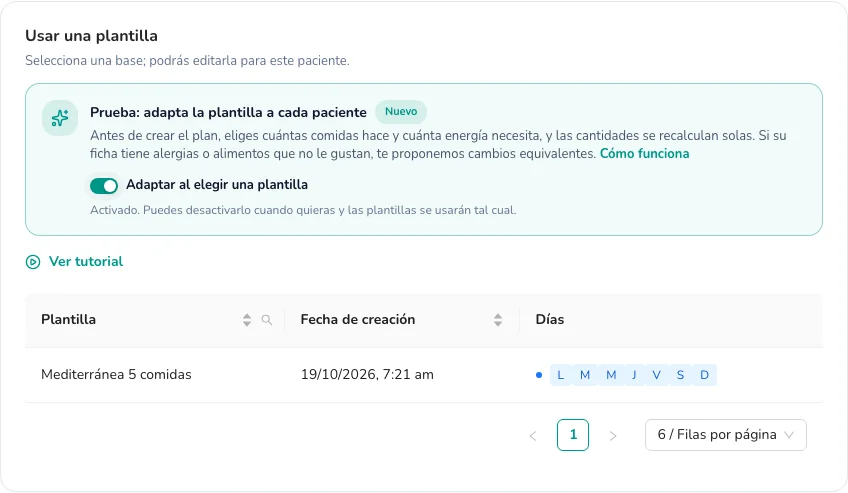Click the V day tag
848x493 pixels.
tap(656, 375)
